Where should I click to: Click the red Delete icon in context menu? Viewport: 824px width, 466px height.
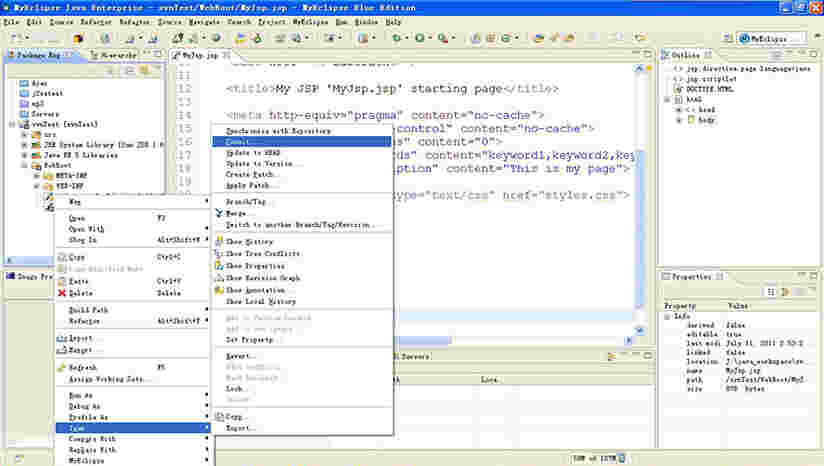coord(59,292)
